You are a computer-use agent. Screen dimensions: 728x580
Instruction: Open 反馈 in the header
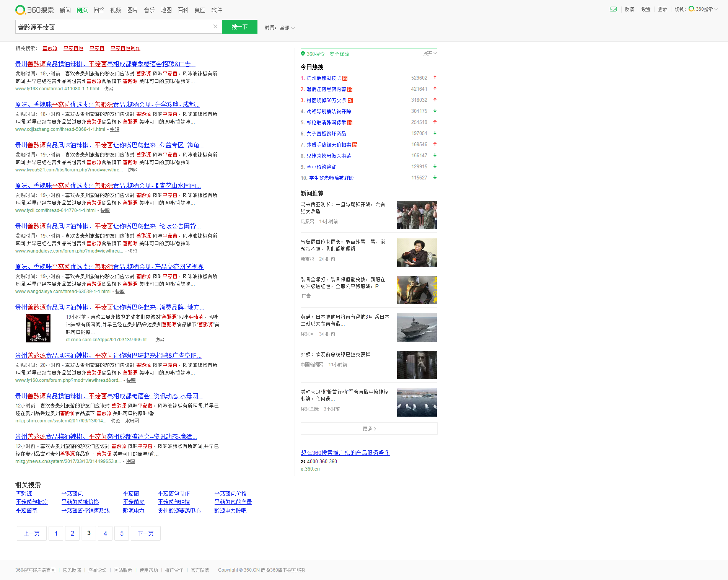click(629, 9)
